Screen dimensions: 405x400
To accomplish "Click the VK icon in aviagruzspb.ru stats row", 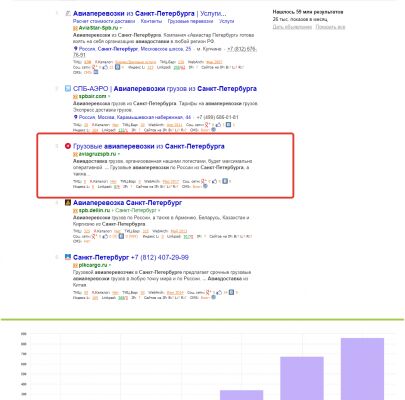I will [x=225, y=181].
